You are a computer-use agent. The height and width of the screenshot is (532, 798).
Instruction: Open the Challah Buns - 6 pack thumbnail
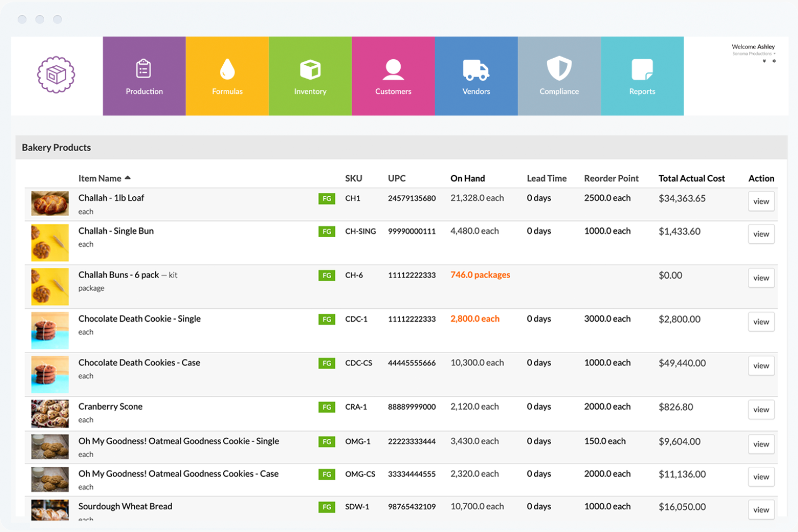pos(50,287)
